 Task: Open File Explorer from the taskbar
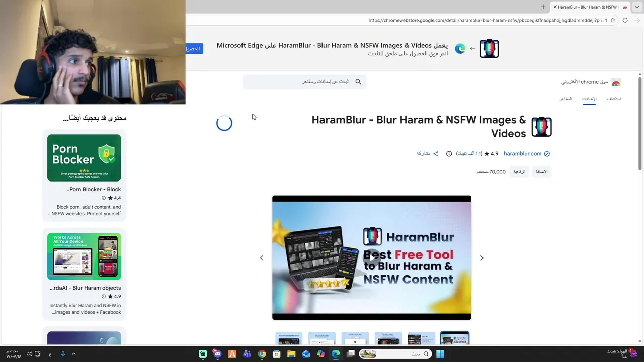pos(291,354)
